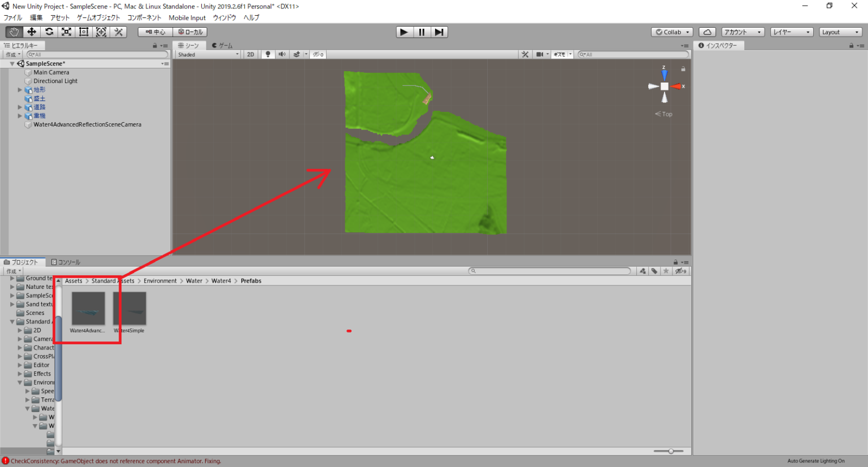868x467 pixels.
Task: Expand the 地形 object in hierarchy
Action: (x=20, y=89)
